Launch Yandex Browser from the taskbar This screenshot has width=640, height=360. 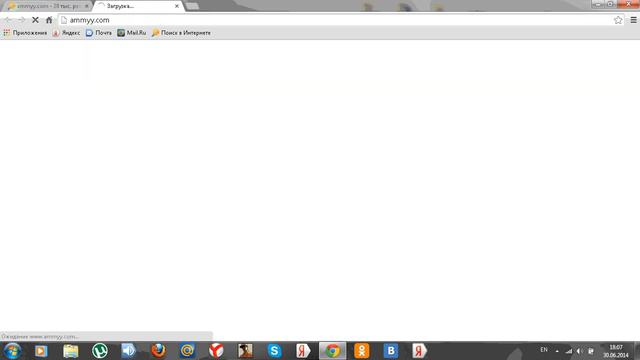click(x=216, y=351)
